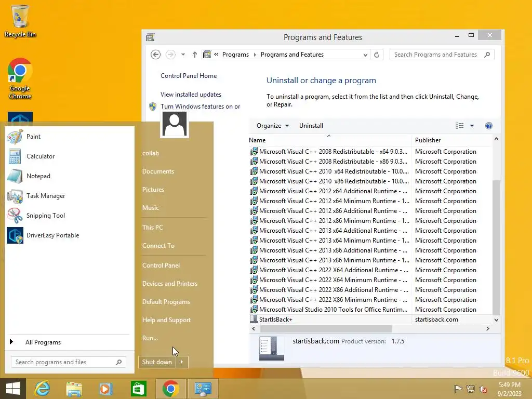Viewport: 532px width, 399px height.
Task: Select Microsoft Visual Studio 2010 Tools row
Action: tap(370, 310)
